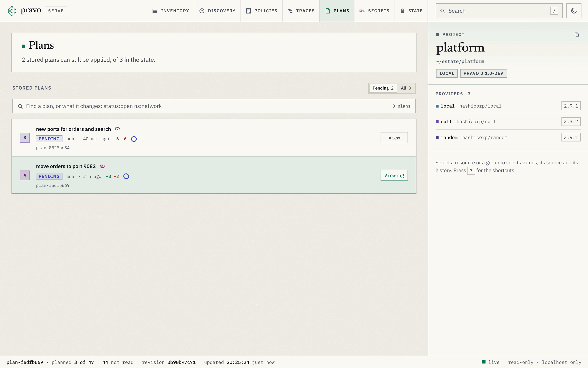Toggle dark mode with the moon icon
Image resolution: width=588 pixels, height=368 pixels.
point(574,11)
